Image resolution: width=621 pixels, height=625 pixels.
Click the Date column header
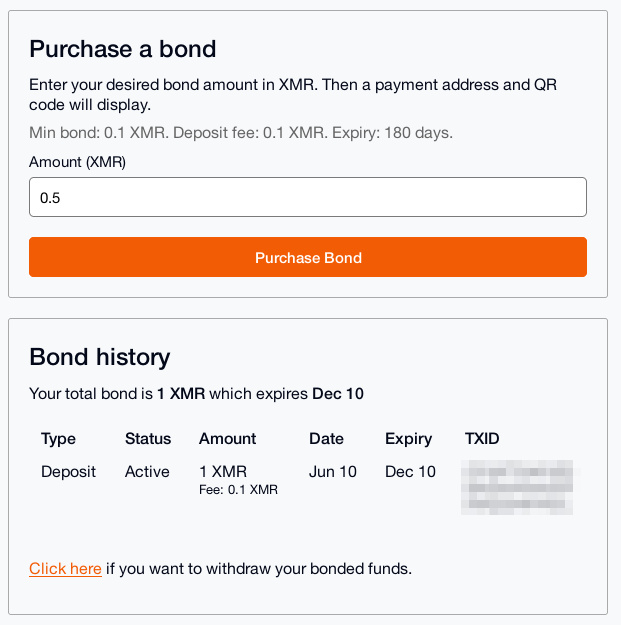[x=326, y=438]
